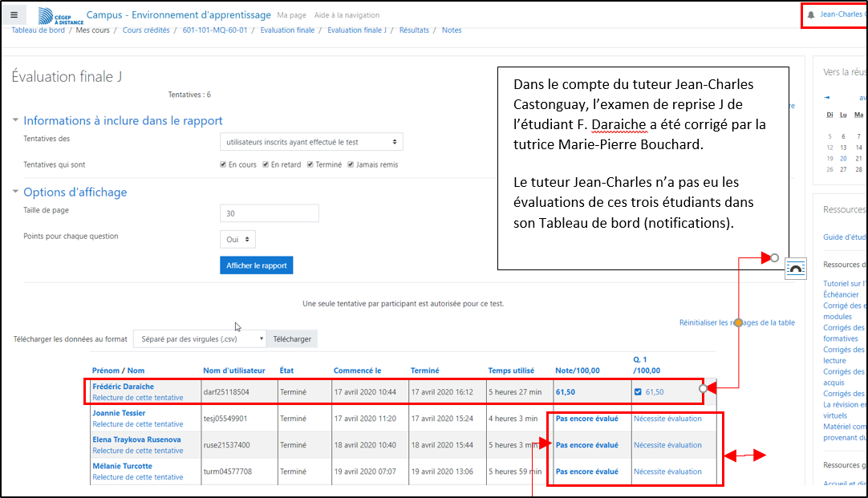Toggle the En cours checkbox
The width and height of the screenshot is (868, 498).
[x=224, y=165]
